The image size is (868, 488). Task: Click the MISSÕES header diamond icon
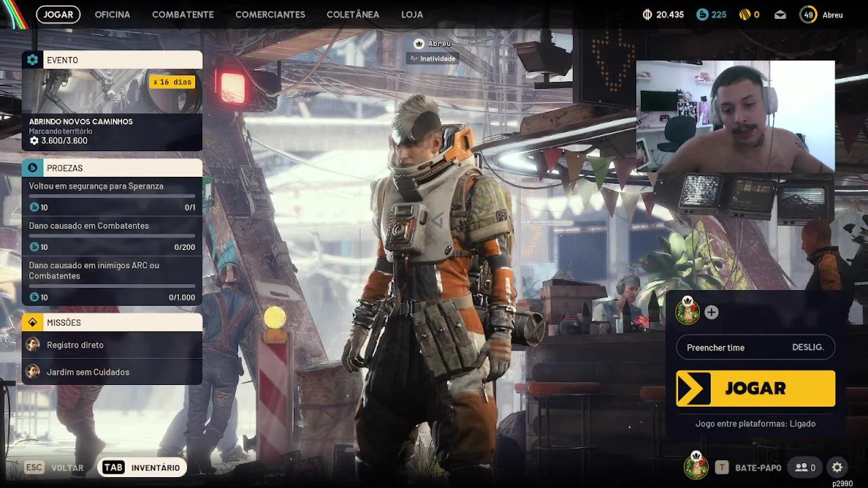[33, 322]
